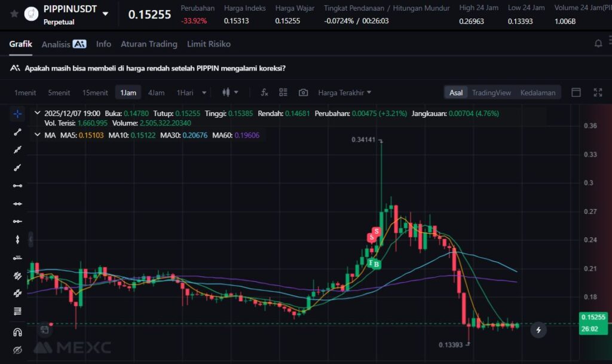612x364 pixels.
Task: Open the chart grid layout settings icon
Action: pyautogui.click(x=283, y=93)
